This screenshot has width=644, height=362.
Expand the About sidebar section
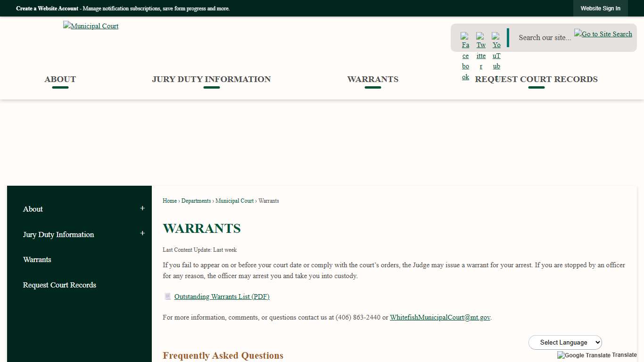142,208
